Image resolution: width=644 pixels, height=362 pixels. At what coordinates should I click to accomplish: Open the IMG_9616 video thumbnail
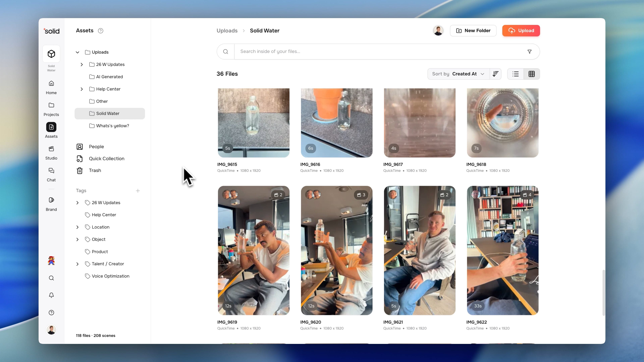[x=336, y=123]
